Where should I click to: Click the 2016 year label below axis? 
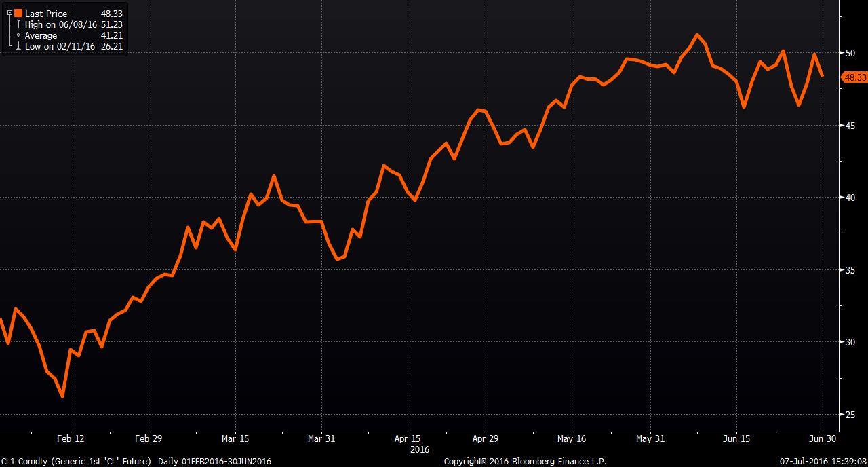coord(419,449)
